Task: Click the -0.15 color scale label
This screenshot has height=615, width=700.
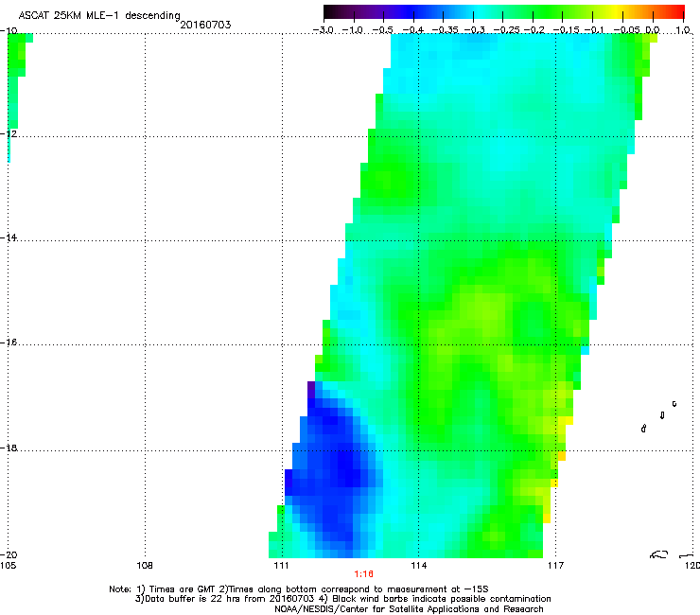Action: pos(566,30)
